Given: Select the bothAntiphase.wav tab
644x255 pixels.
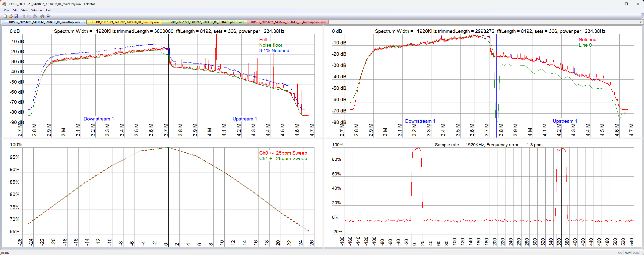Looking at the screenshot, I should pos(205,22).
